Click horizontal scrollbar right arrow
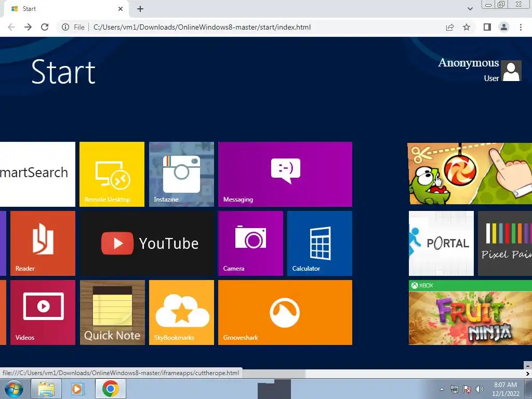This screenshot has width=532, height=399. 528,374
